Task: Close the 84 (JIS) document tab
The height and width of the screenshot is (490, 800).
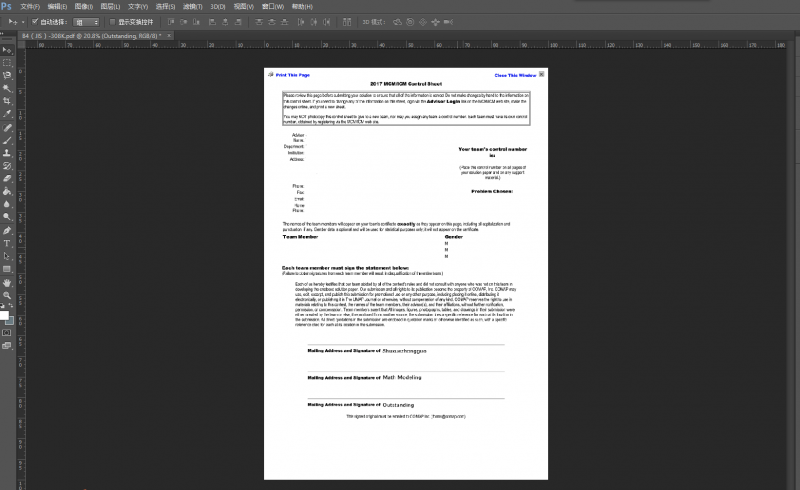Action: pos(171,35)
